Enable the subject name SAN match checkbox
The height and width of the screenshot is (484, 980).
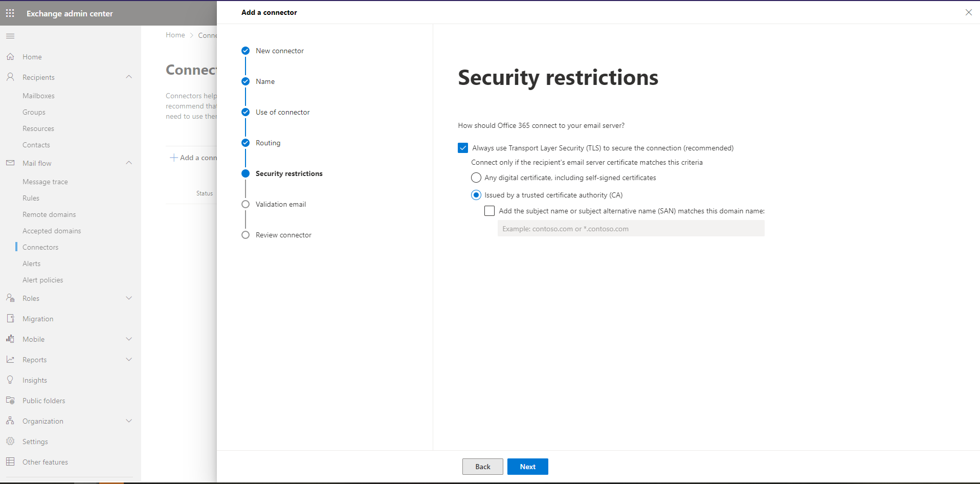489,211
